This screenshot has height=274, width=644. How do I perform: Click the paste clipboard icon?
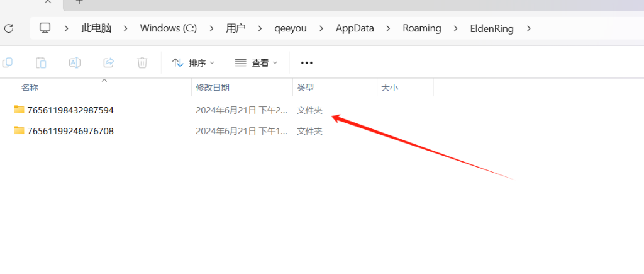click(x=41, y=62)
